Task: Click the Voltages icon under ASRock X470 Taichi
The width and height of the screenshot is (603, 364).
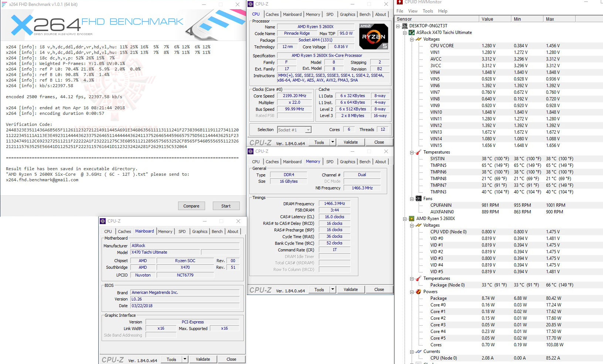Action: [x=419, y=39]
